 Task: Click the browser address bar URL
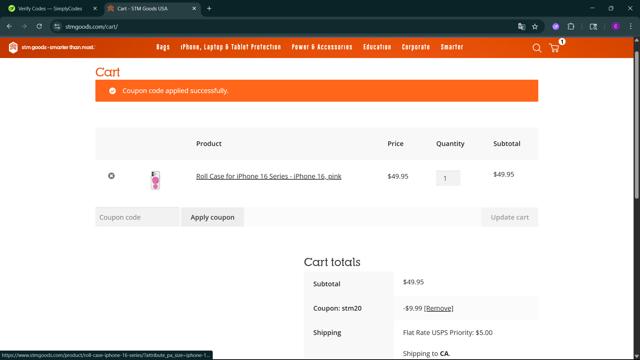click(x=91, y=27)
